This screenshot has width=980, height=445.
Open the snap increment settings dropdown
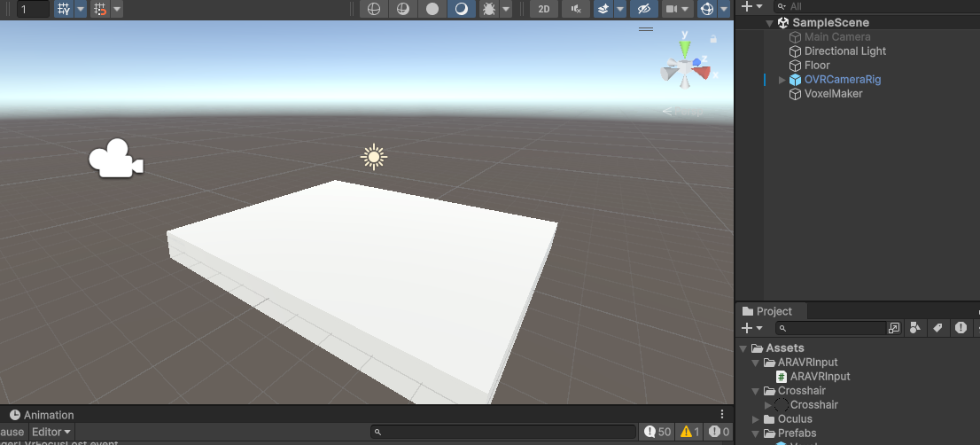pos(117,9)
